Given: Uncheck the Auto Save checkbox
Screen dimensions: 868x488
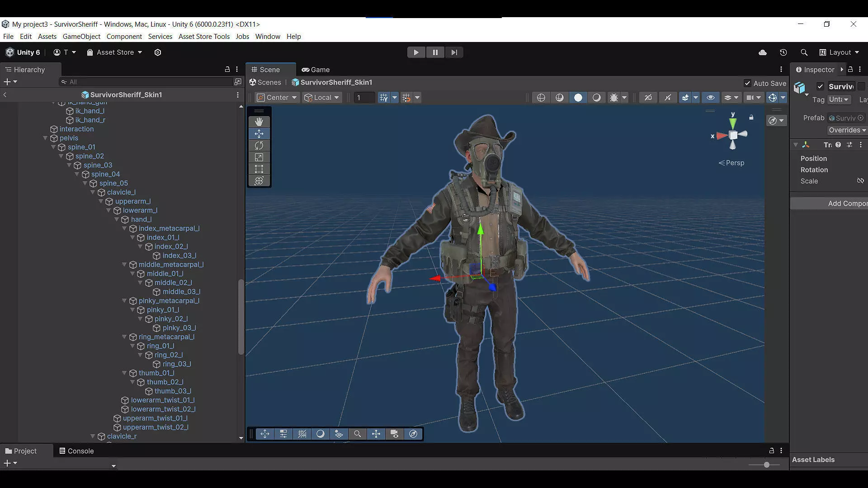Looking at the screenshot, I should pyautogui.click(x=747, y=83).
